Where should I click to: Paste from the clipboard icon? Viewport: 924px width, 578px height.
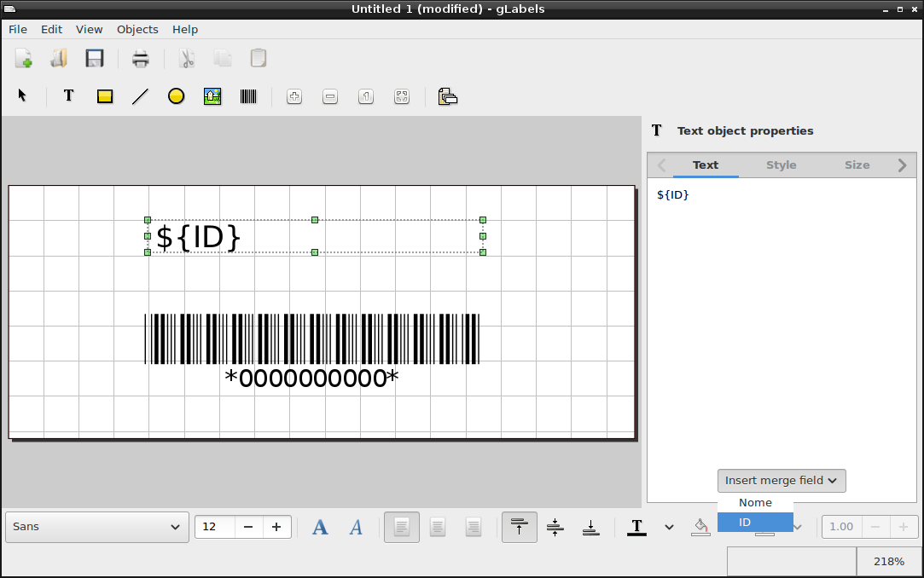259,58
